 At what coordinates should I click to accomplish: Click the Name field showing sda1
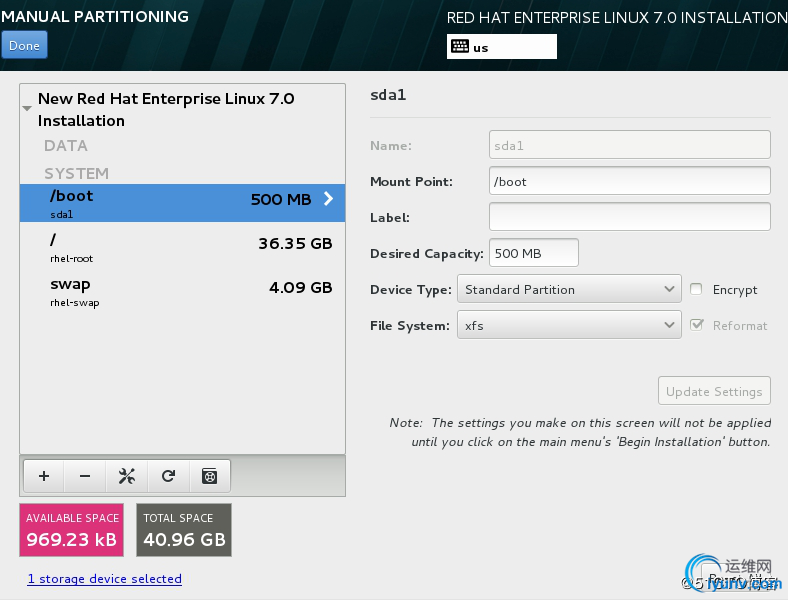pos(629,145)
